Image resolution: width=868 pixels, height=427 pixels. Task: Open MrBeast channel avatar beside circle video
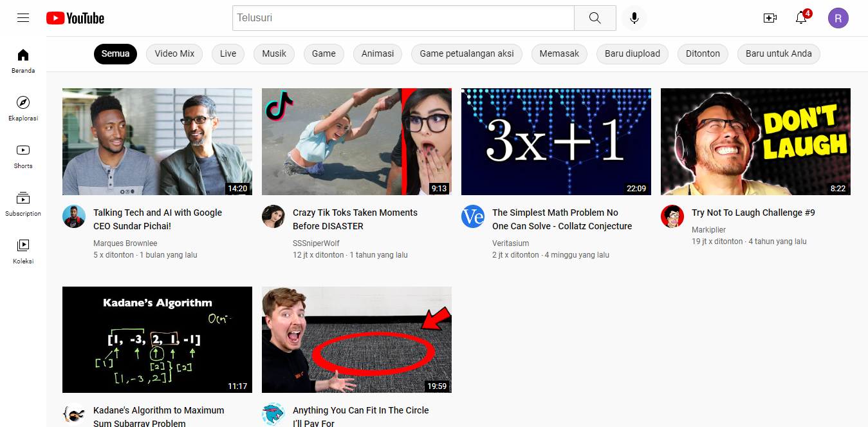273,414
